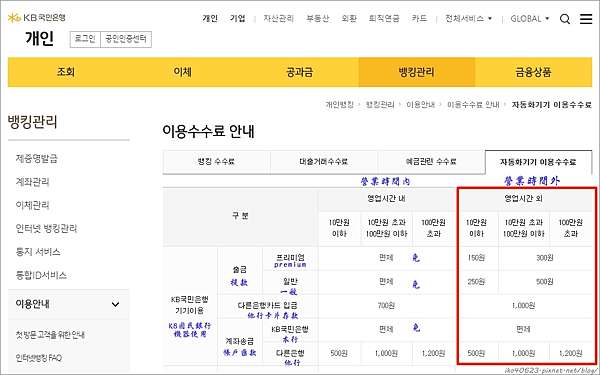Switch to the 대출거래수수료 tab
This screenshot has height=375, width=600.
[324, 162]
